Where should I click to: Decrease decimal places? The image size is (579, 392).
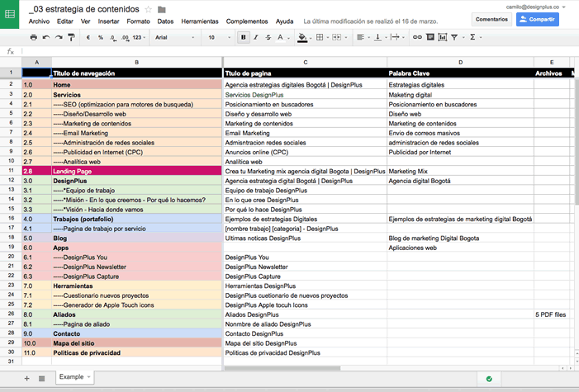[x=113, y=37]
